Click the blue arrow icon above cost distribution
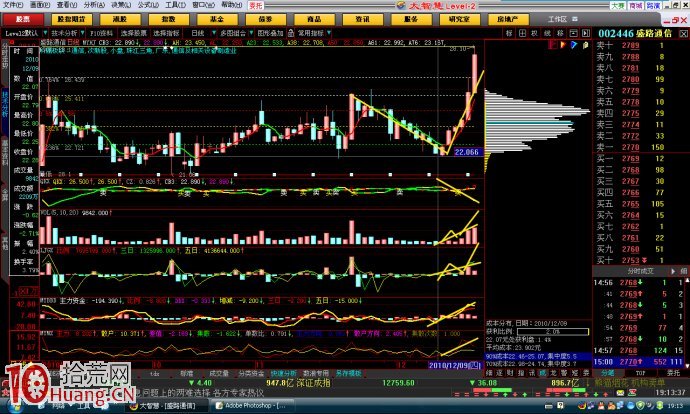Viewport: 690px width, 414px height. click(x=574, y=44)
